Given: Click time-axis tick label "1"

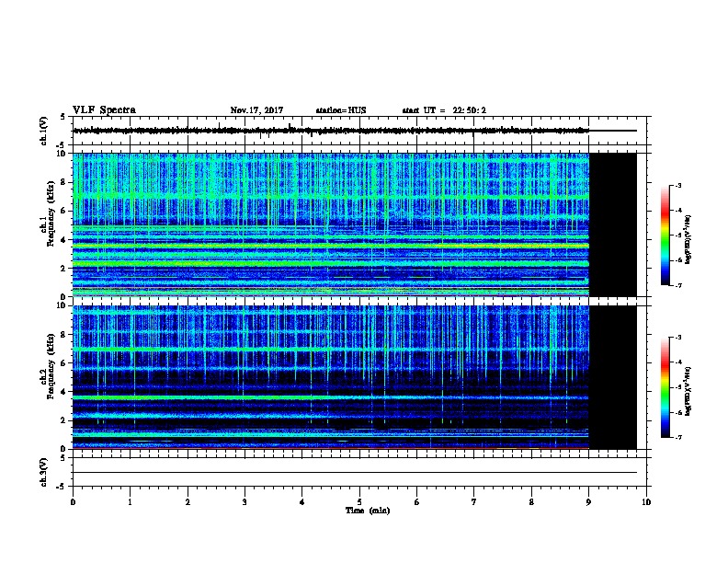Looking at the screenshot, I should pos(130,501).
